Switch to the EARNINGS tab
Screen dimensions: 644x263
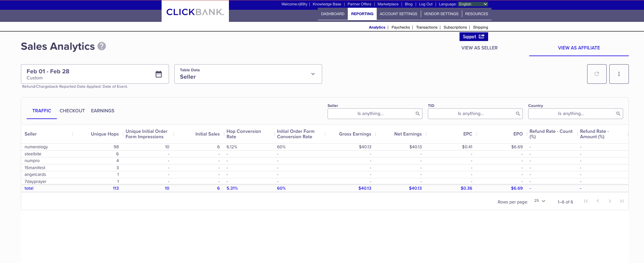(103, 111)
